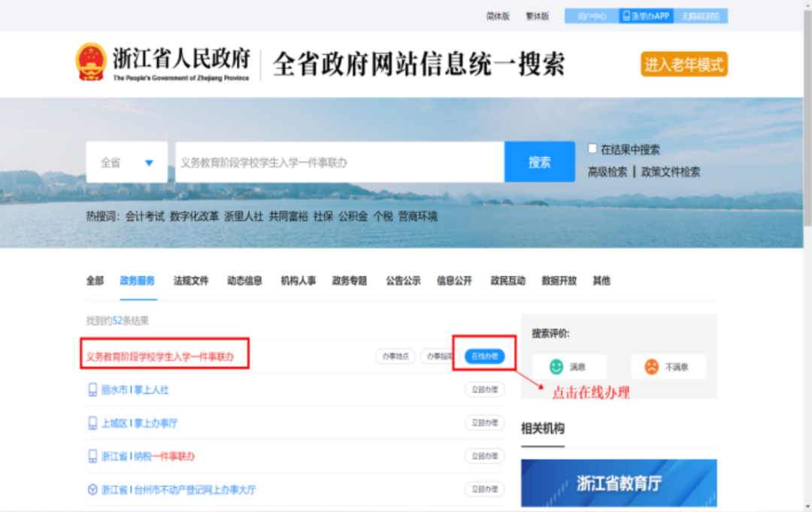Click the phone icon beside 上城区掌上办事厅
812x512 pixels.
(94, 423)
